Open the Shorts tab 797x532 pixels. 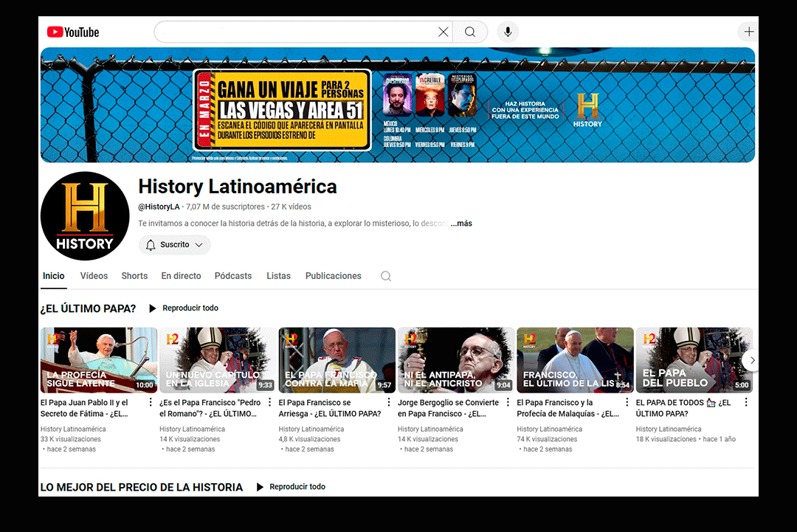click(x=134, y=276)
